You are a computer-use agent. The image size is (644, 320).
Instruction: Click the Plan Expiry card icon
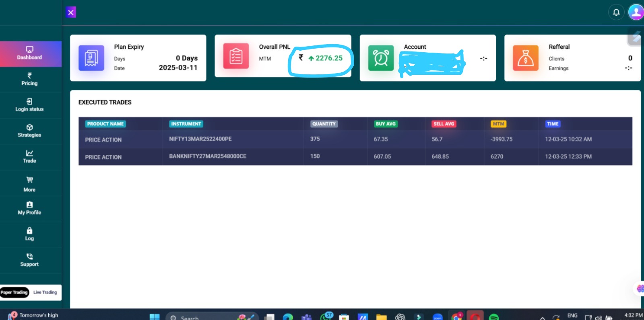91,58
